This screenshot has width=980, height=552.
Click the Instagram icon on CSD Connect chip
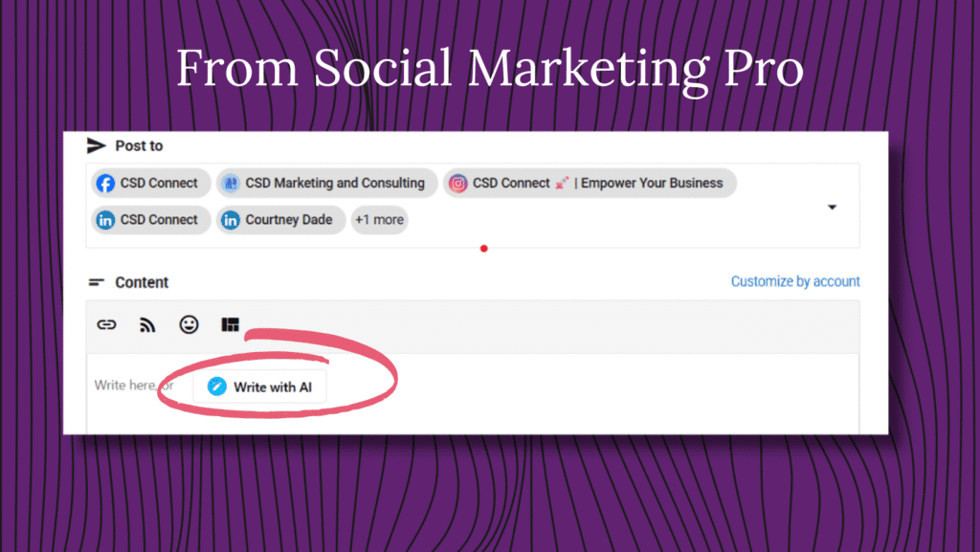[458, 184]
